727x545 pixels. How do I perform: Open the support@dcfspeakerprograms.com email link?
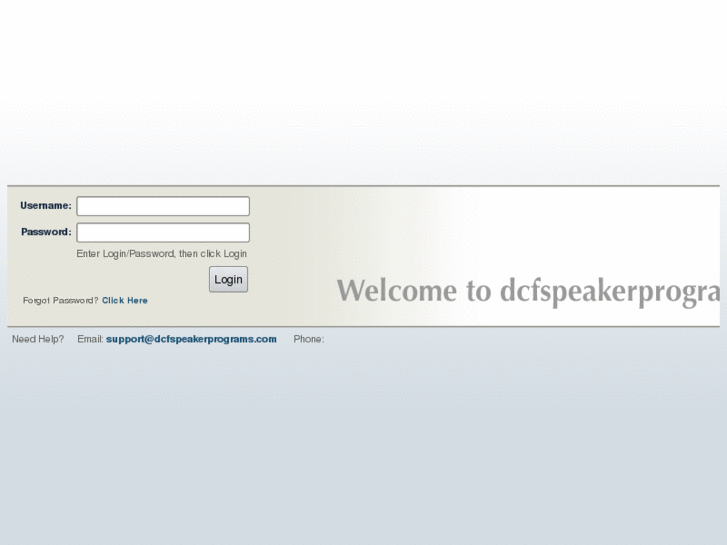click(x=191, y=339)
